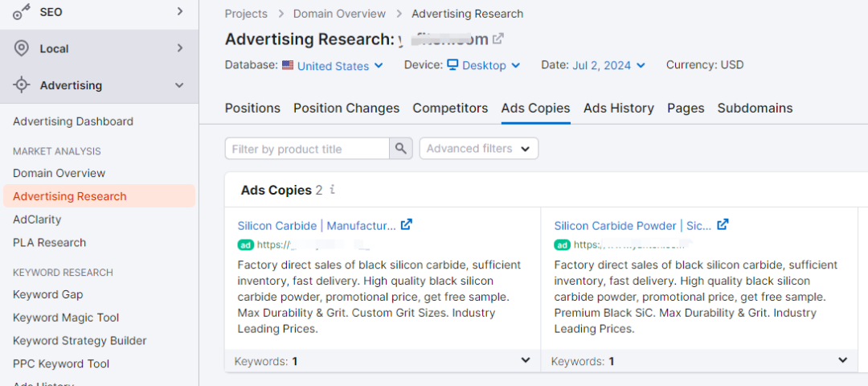Switch to the Position Changes tab
The width and height of the screenshot is (868, 386).
click(346, 108)
